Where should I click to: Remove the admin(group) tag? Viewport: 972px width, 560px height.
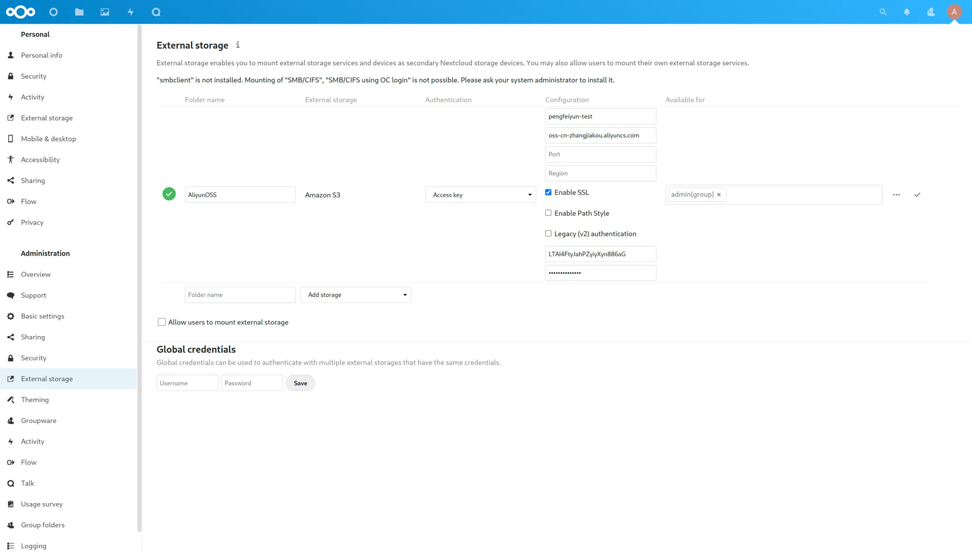pyautogui.click(x=719, y=195)
